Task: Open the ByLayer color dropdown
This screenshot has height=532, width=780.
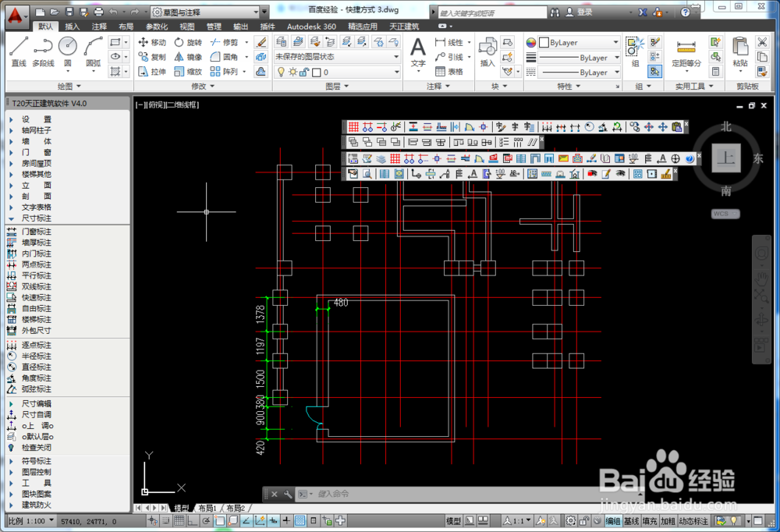Action: click(x=580, y=42)
